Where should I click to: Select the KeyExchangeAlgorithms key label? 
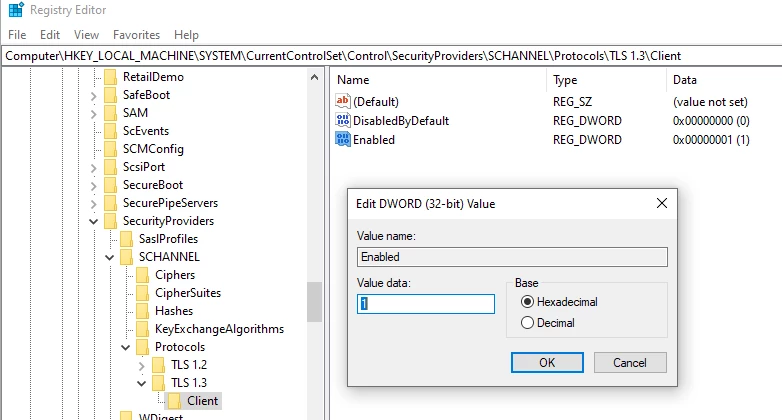pos(219,329)
